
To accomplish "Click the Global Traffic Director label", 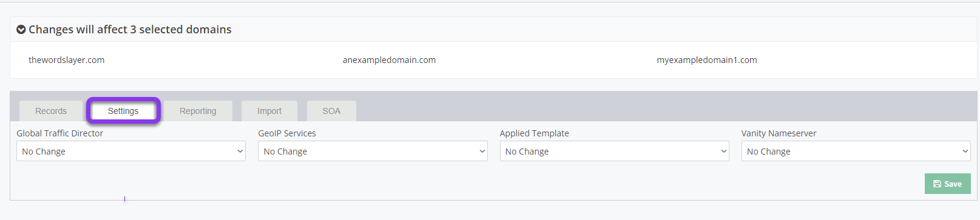I will pos(59,133).
